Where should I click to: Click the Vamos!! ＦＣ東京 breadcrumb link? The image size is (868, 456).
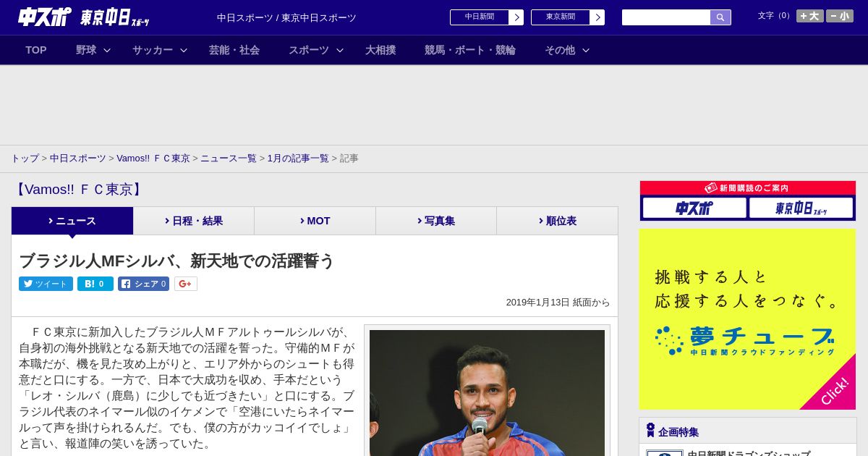(153, 159)
